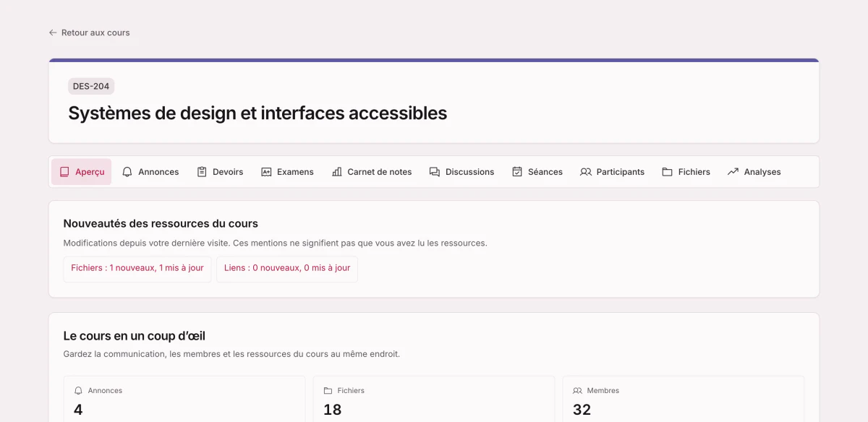The width and height of the screenshot is (868, 422).
Task: Click the book icon on the Aperçu tab
Action: tap(64, 172)
